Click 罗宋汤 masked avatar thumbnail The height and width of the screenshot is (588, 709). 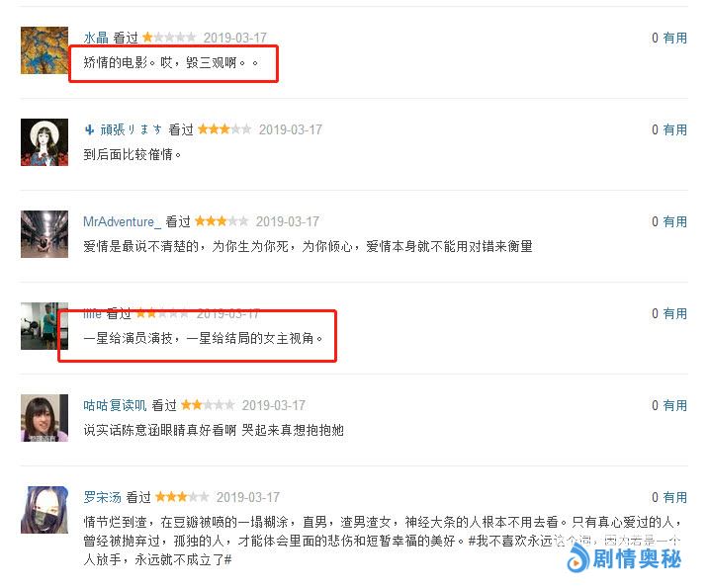pyautogui.click(x=44, y=510)
